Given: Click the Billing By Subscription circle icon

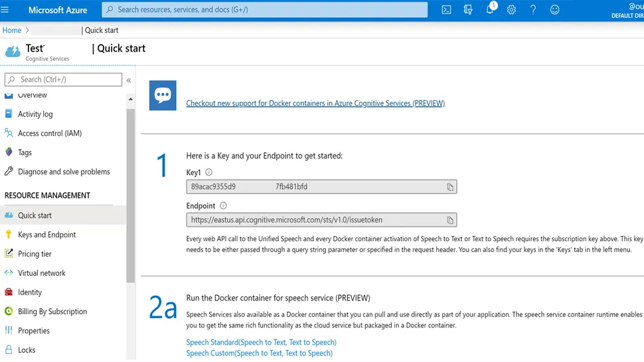Looking at the screenshot, I should pyautogui.click(x=9, y=311).
